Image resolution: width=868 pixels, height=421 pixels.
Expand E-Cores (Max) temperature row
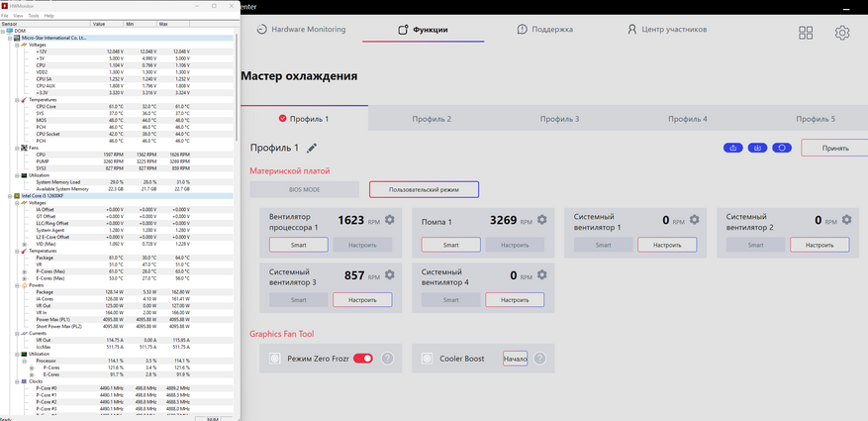25,278
